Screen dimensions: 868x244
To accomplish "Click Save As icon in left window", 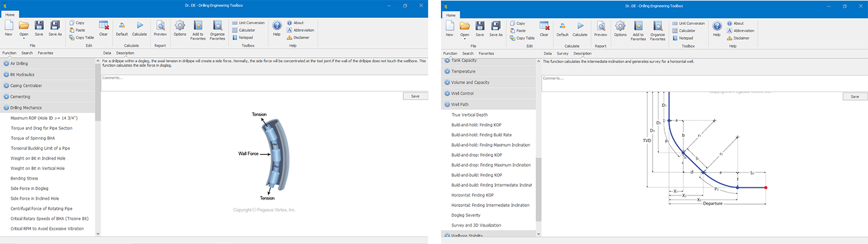I will [x=55, y=25].
